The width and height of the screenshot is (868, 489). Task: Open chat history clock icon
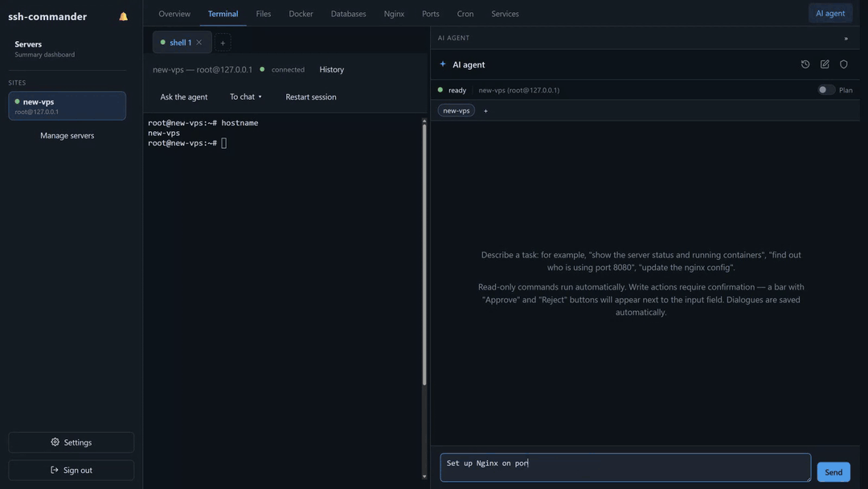coord(805,64)
